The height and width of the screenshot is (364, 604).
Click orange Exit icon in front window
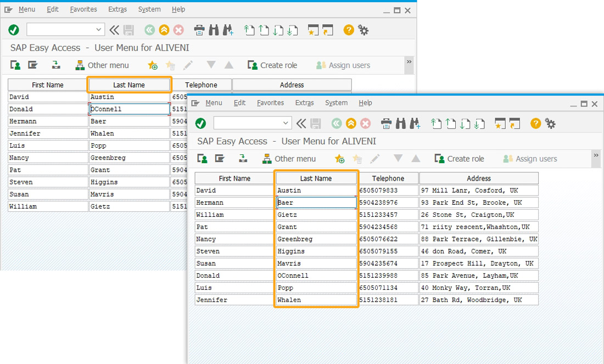point(351,124)
